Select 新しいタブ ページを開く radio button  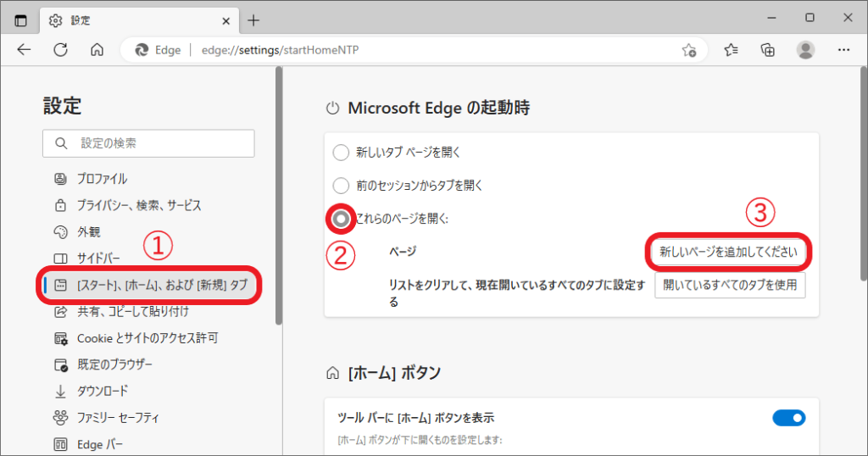(x=341, y=153)
